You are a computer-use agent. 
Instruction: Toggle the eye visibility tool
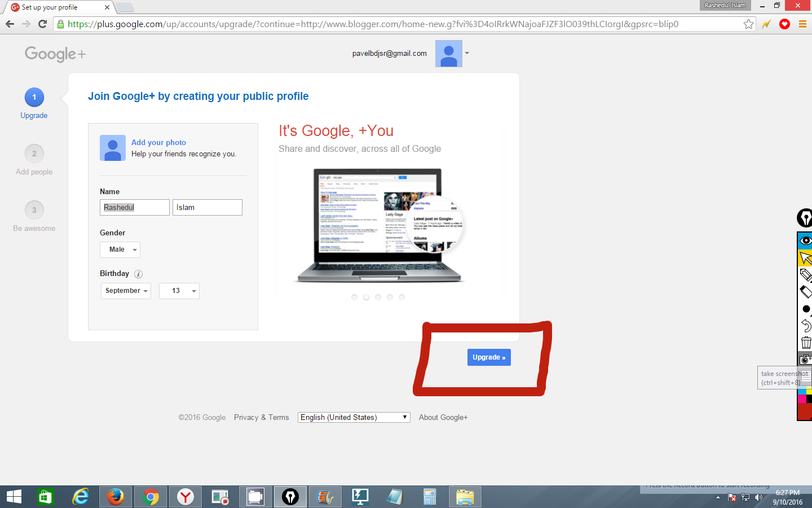(805, 240)
